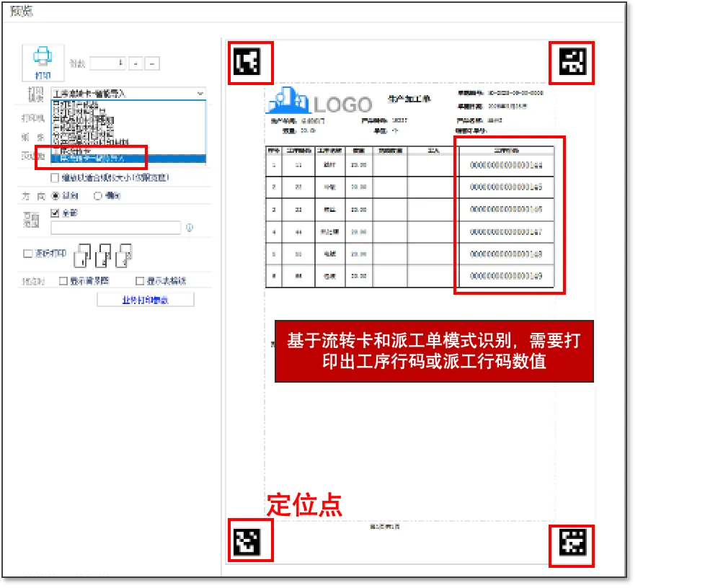Click the first collate page-order icon

[x=82, y=255]
